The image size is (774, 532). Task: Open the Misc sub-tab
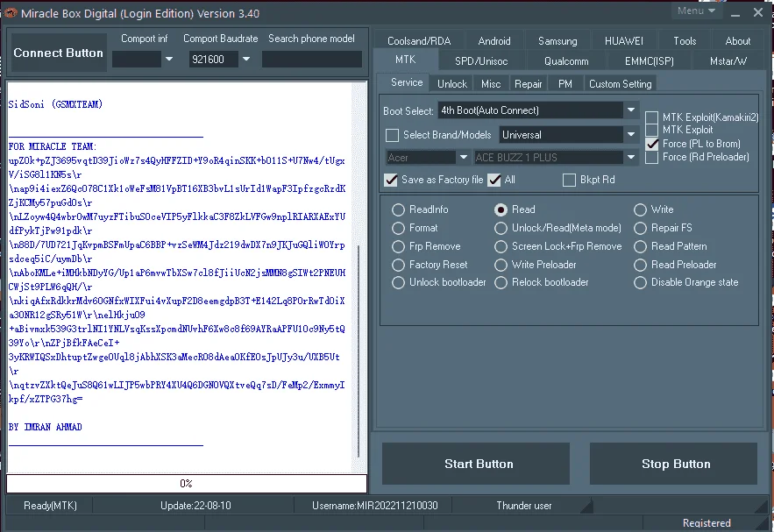tap(491, 84)
